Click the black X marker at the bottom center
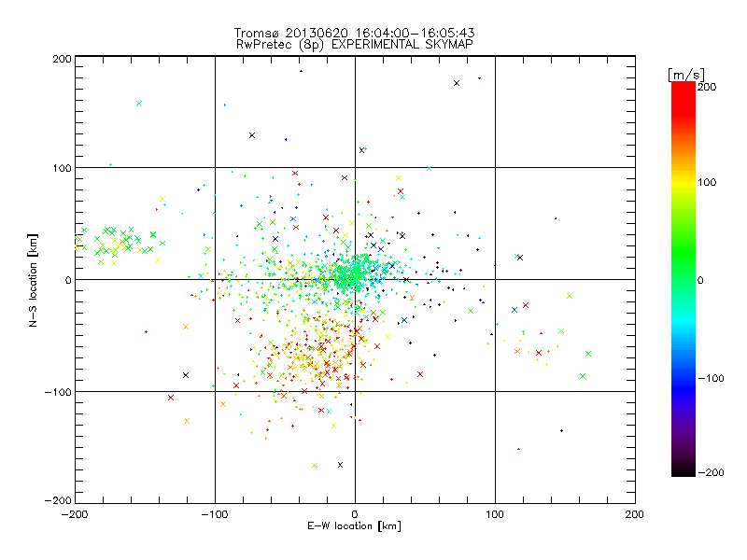This screenshot has height=560, width=747. coord(340,465)
